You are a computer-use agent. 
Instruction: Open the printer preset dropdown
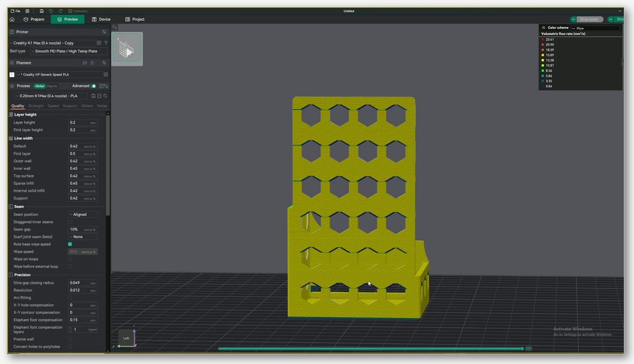[52, 43]
